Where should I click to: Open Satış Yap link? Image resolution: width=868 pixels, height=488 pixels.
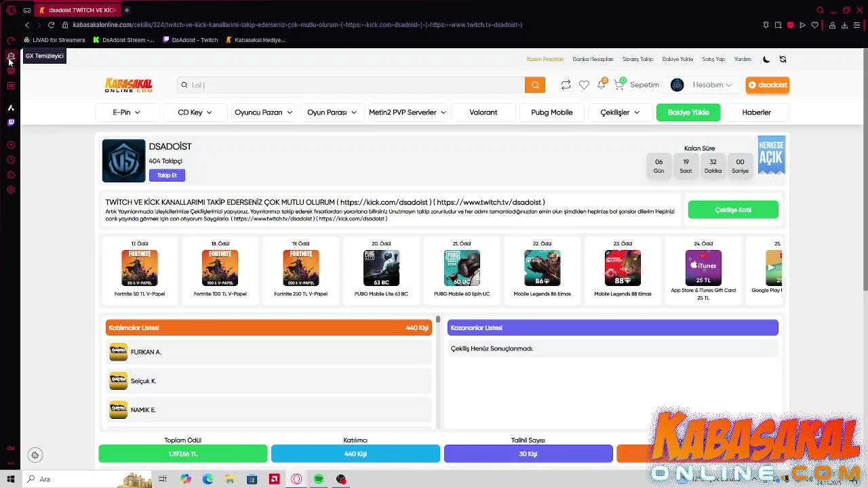coord(713,59)
